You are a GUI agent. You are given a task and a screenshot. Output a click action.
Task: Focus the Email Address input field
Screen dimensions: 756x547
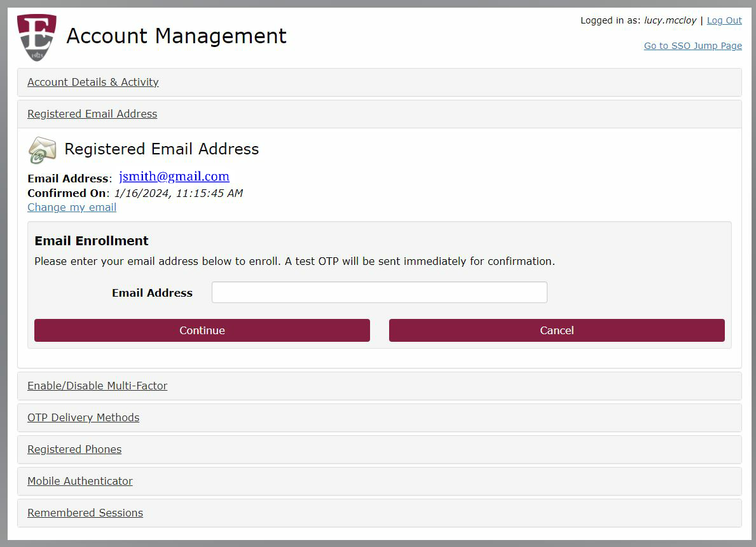(380, 292)
